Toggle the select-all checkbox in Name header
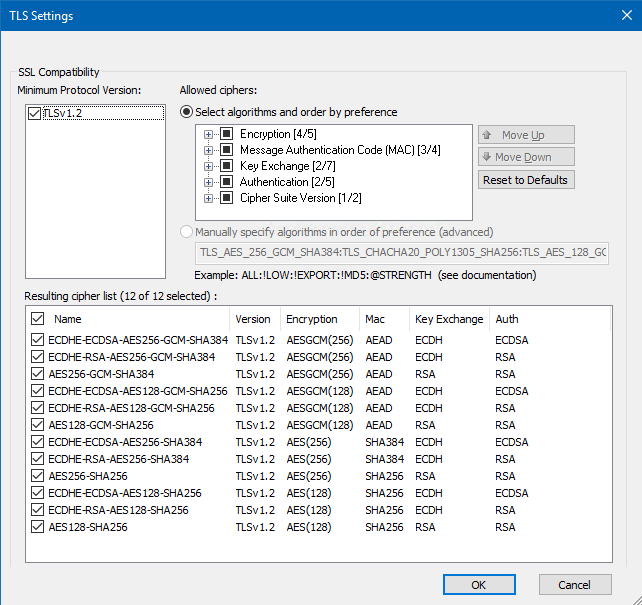Image resolution: width=642 pixels, height=605 pixels. pyautogui.click(x=38, y=319)
